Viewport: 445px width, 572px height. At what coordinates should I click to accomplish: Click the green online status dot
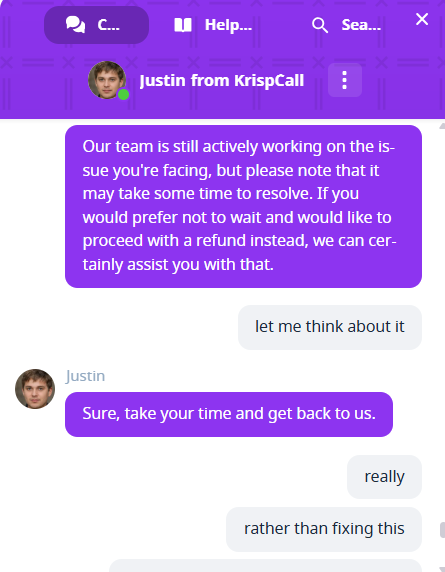(124, 94)
